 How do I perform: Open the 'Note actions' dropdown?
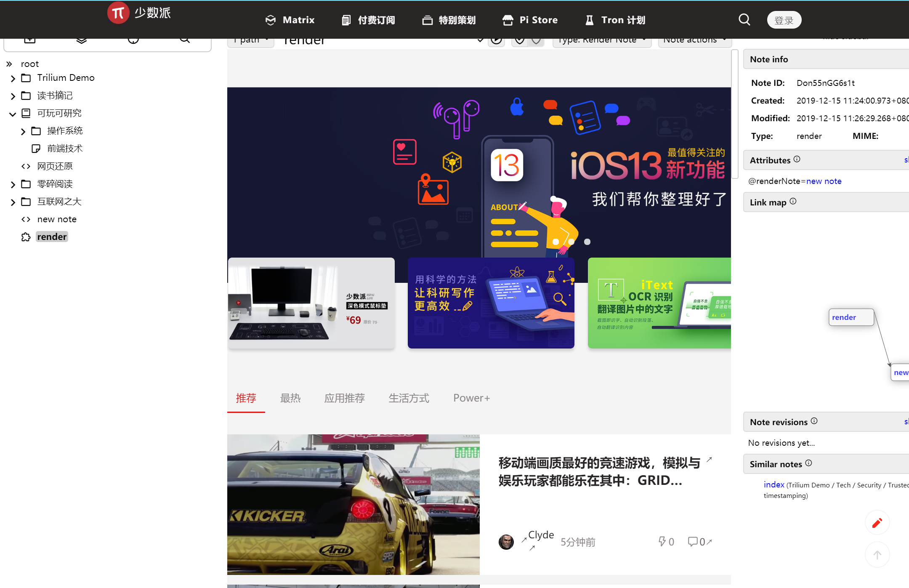click(x=694, y=39)
